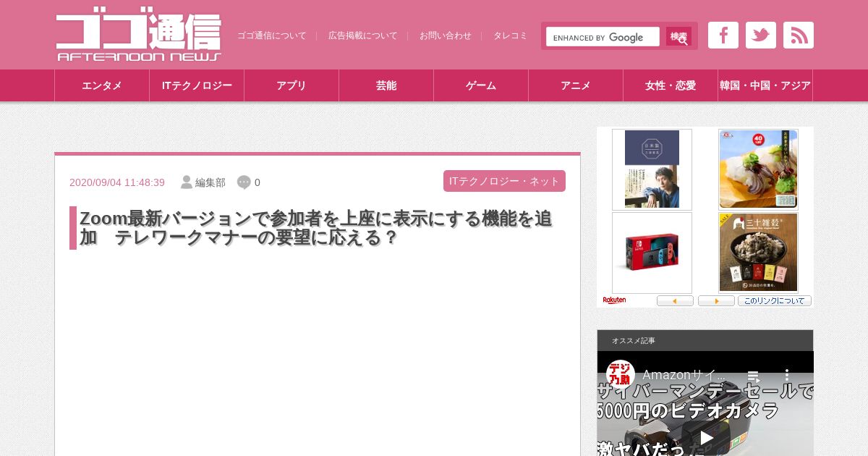Select the エンタメ category tab
This screenshot has width=868, height=456.
[x=102, y=85]
